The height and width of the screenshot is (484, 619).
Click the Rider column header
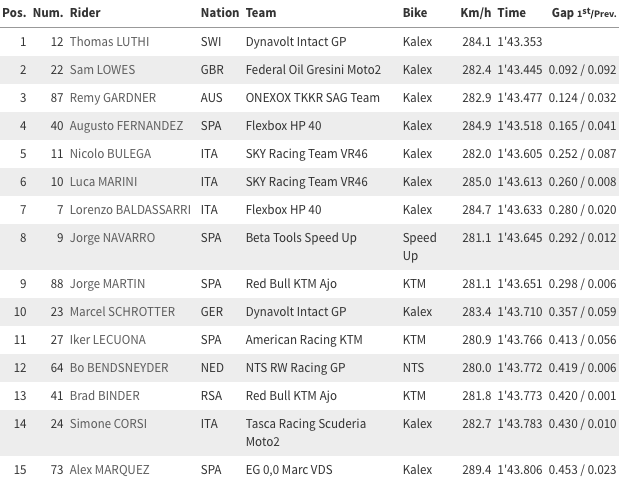click(x=85, y=13)
